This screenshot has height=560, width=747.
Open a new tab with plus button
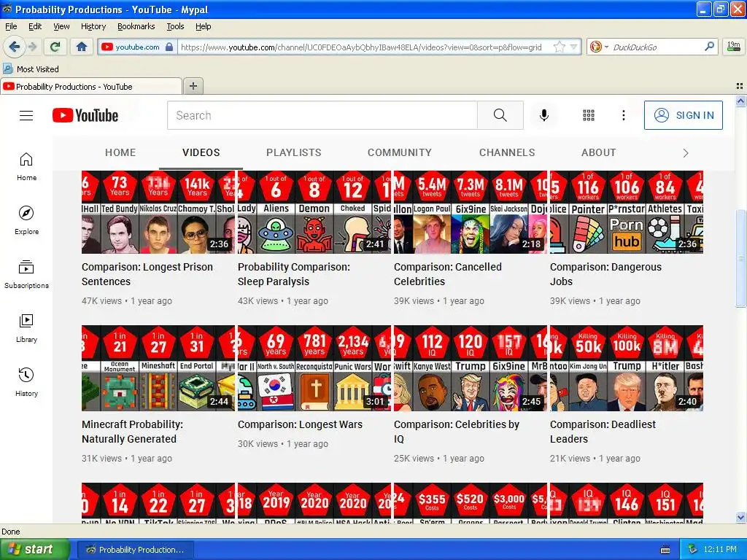coord(193,86)
